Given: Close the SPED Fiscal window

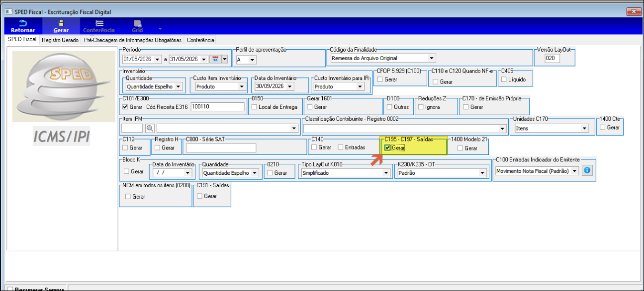Looking at the screenshot, I should tap(634, 11).
